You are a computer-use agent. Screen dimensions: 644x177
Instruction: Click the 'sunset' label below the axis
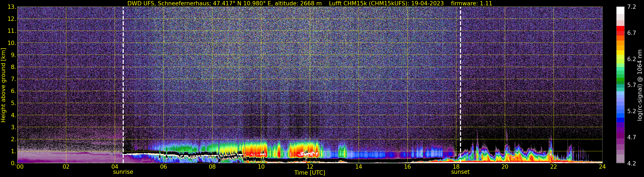point(460,172)
